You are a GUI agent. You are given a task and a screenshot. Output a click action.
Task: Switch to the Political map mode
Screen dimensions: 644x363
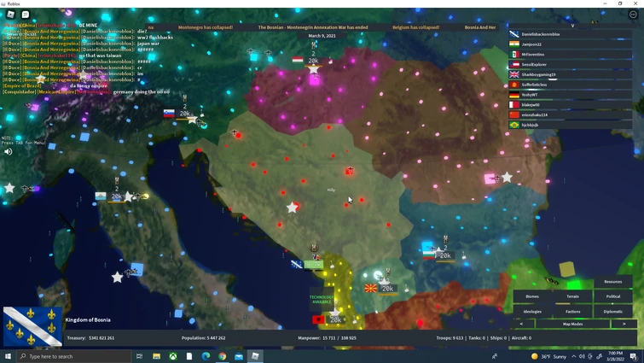click(x=612, y=296)
